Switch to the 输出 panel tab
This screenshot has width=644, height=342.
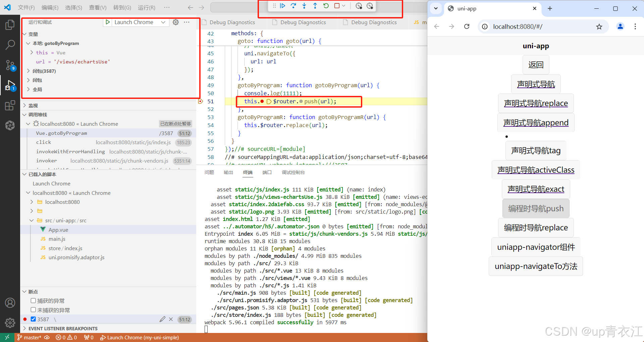[228, 172]
